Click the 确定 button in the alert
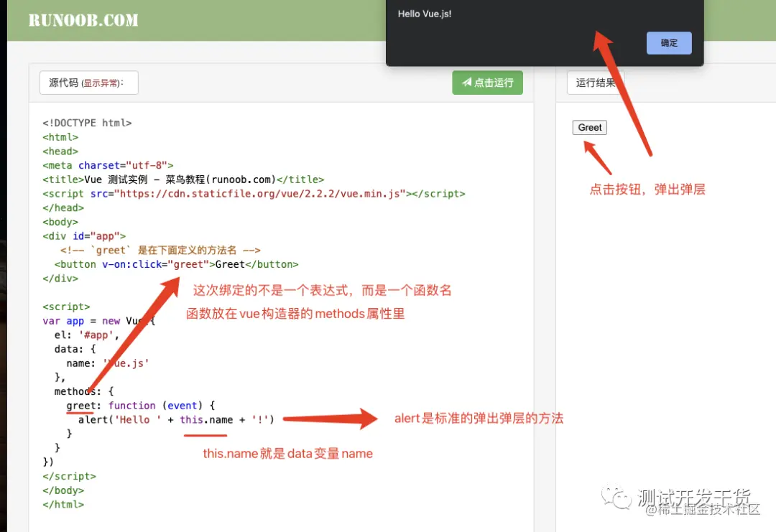The height and width of the screenshot is (532, 776). coord(669,43)
